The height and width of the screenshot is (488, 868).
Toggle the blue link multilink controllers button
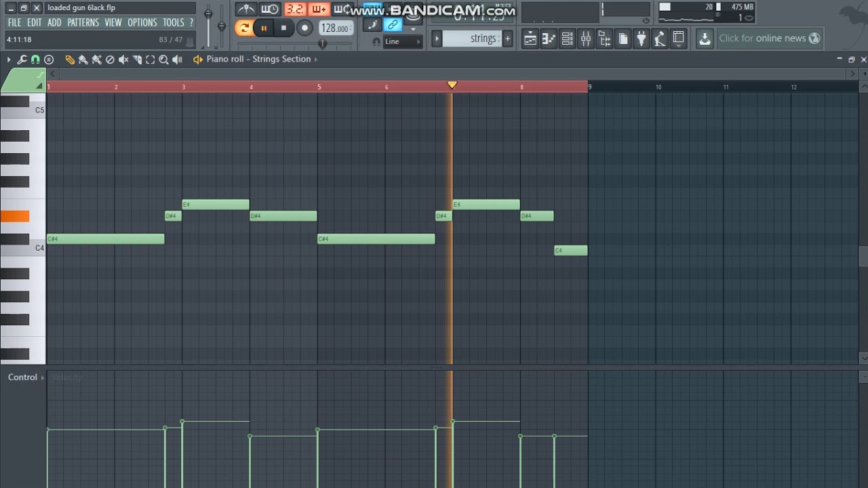coord(393,25)
